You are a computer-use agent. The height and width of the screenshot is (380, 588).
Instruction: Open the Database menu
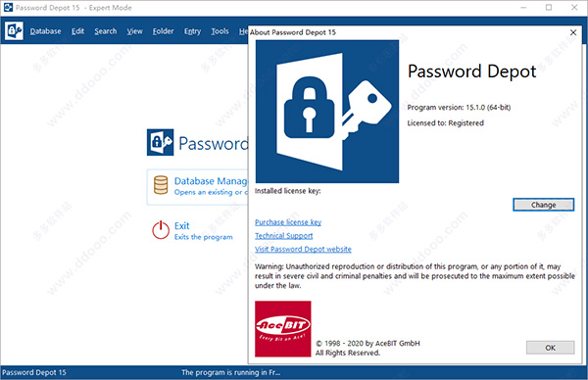45,31
